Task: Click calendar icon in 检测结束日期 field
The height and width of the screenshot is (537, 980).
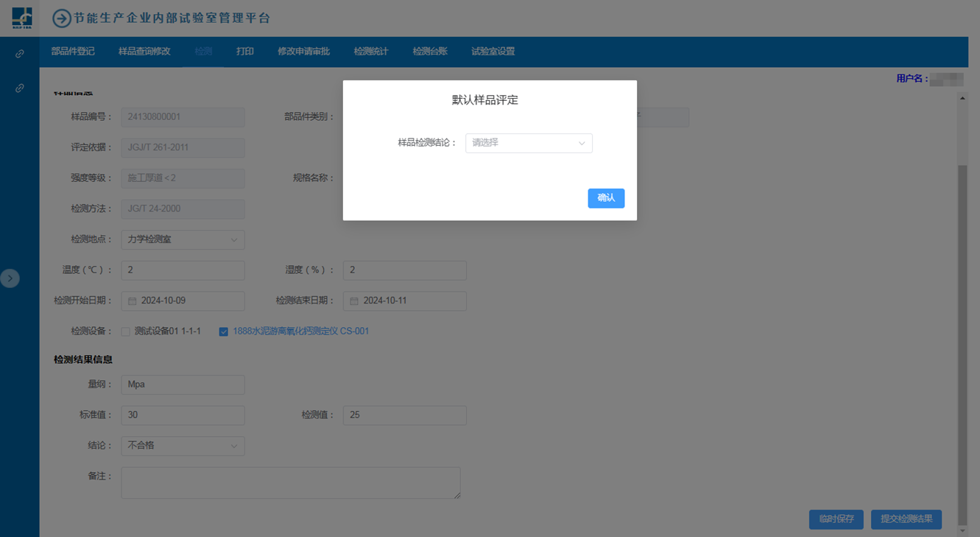Action: point(354,301)
